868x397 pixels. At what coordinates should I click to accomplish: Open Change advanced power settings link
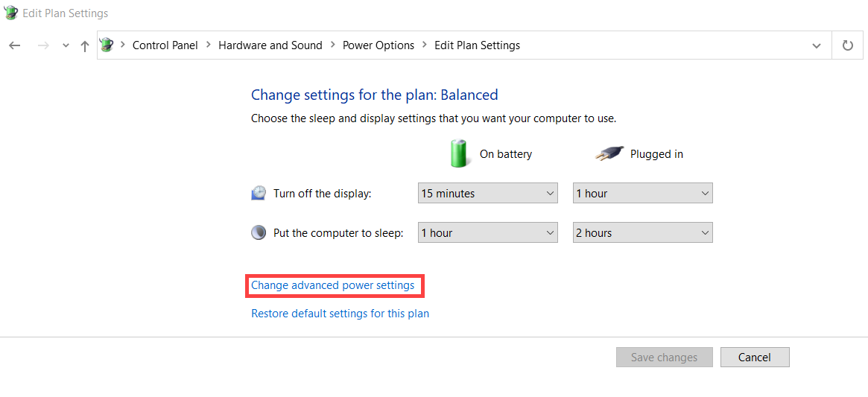click(x=332, y=285)
